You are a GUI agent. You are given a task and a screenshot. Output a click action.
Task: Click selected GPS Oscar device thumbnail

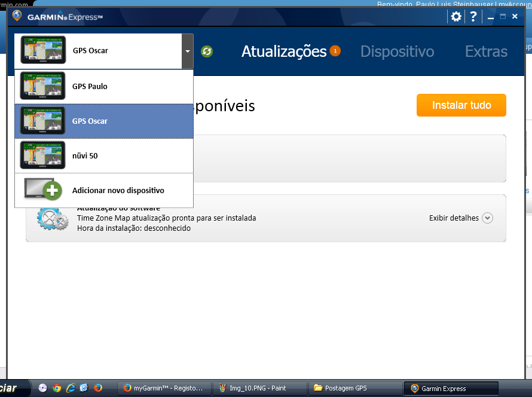(x=43, y=120)
